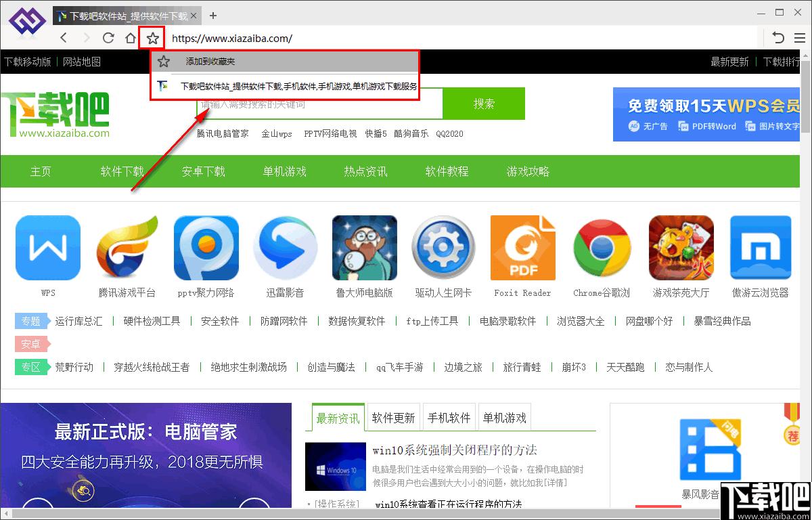Click 金山wps hot keyword
The width and height of the screenshot is (812, 520).
277,133
